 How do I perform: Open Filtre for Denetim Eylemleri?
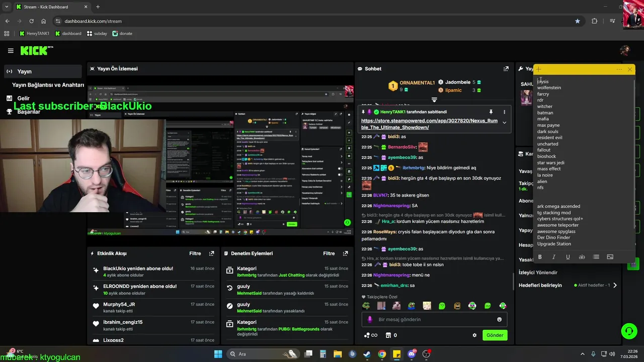[329, 253]
